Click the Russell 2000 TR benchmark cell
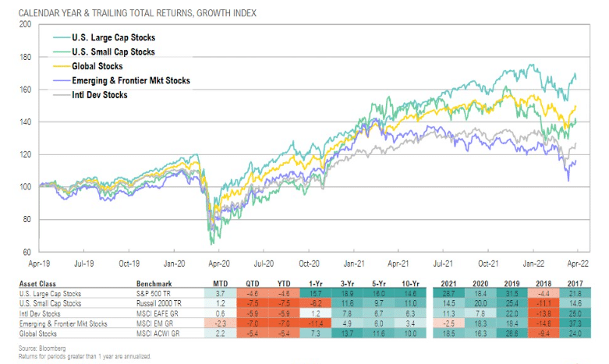Viewport: 609px width, 364px height. tap(159, 303)
